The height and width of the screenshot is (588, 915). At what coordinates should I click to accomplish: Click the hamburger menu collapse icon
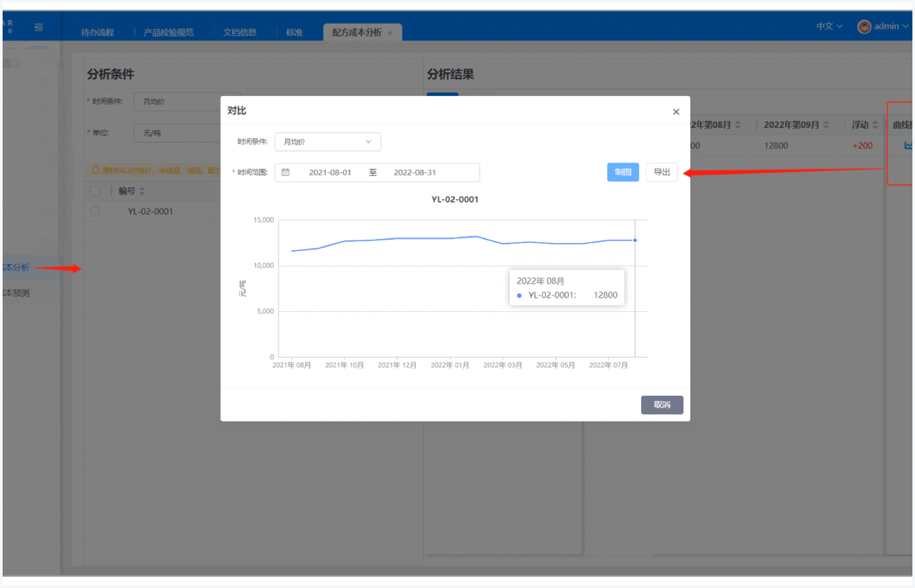(x=39, y=27)
